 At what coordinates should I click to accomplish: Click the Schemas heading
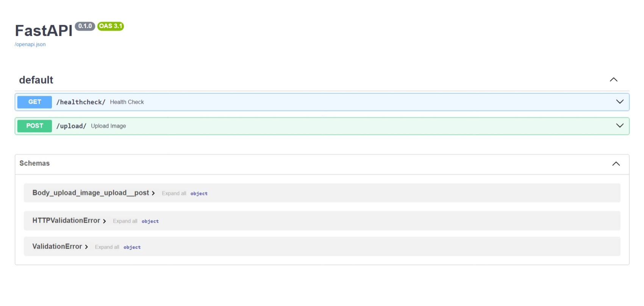coord(34,163)
